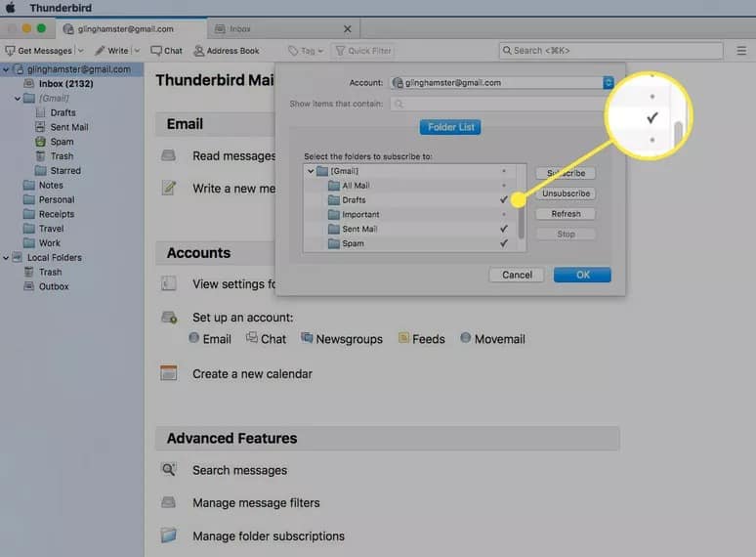756x557 pixels.
Task: Toggle the Quick Filter button
Action: (363, 51)
